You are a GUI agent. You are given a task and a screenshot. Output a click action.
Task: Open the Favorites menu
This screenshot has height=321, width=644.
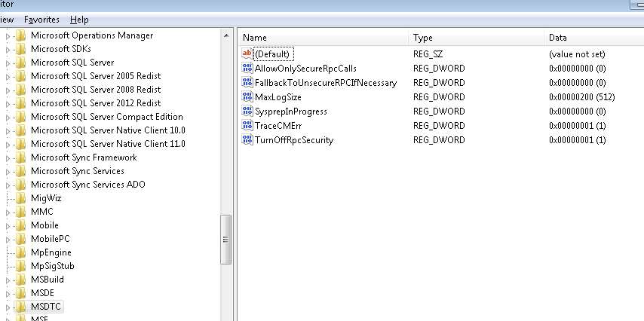click(41, 20)
